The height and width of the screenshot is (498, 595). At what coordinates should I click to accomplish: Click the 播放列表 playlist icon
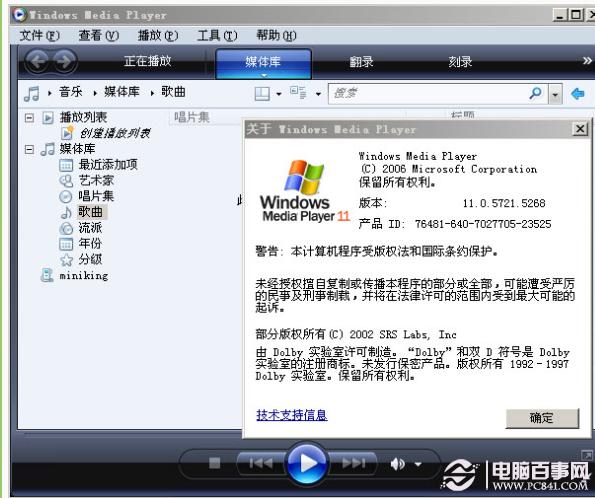click(x=48, y=118)
